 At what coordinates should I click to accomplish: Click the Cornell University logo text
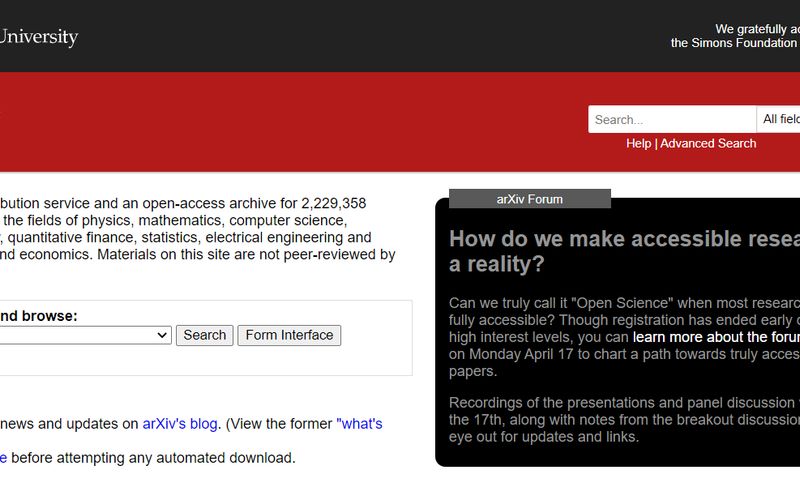pyautogui.click(x=39, y=37)
